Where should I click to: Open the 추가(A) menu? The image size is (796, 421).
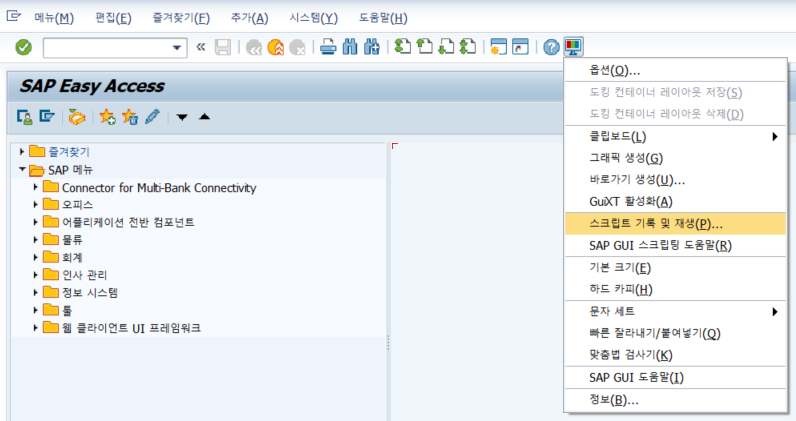(x=249, y=18)
